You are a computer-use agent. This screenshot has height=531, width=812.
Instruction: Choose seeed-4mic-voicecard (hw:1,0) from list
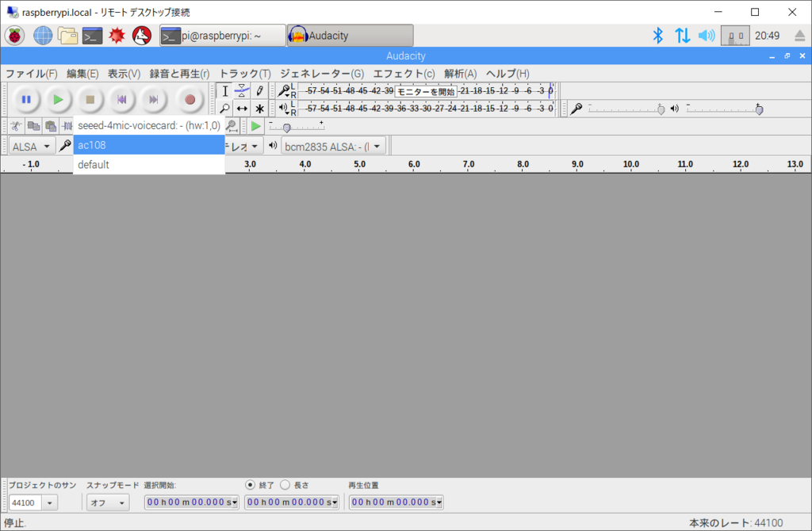(x=149, y=125)
